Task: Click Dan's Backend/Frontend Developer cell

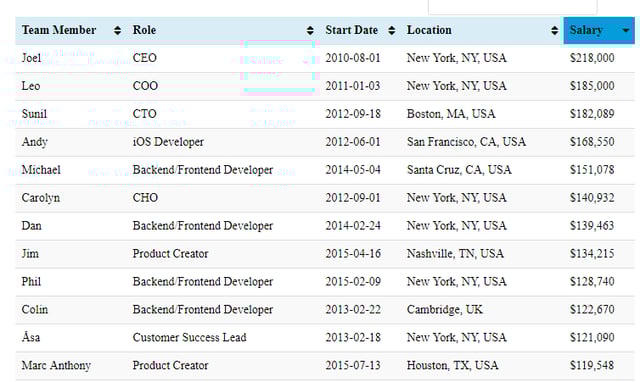Action: (x=203, y=226)
